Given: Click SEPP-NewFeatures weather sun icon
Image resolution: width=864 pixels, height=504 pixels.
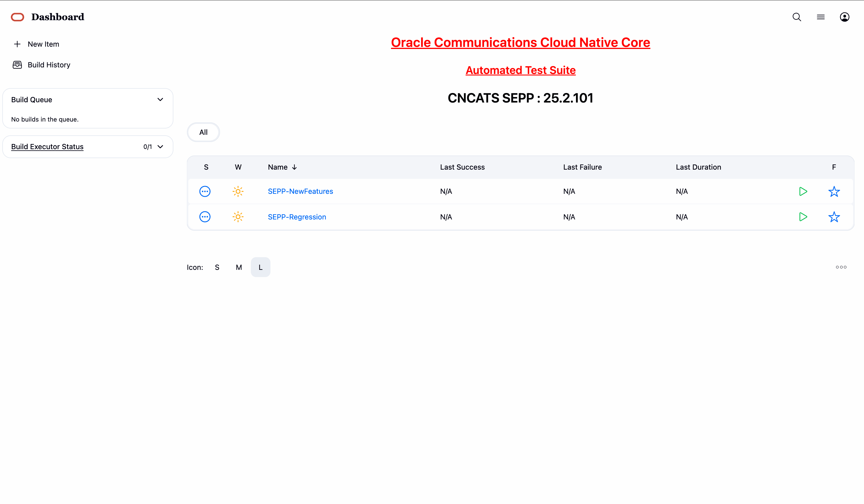Looking at the screenshot, I should [238, 191].
